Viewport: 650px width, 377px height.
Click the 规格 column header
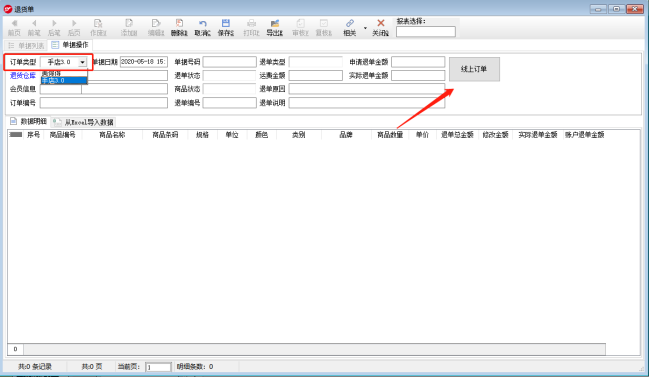pos(202,135)
